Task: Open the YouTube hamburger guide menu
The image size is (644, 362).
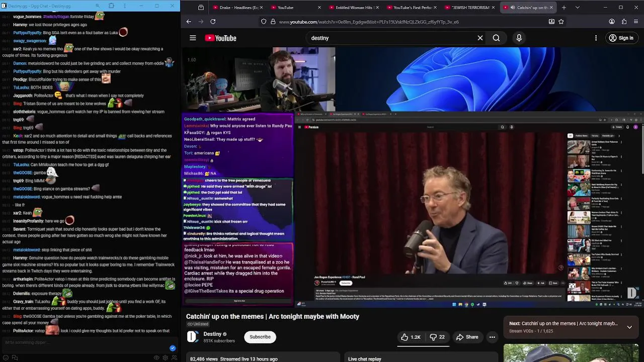Action: pyautogui.click(x=193, y=38)
